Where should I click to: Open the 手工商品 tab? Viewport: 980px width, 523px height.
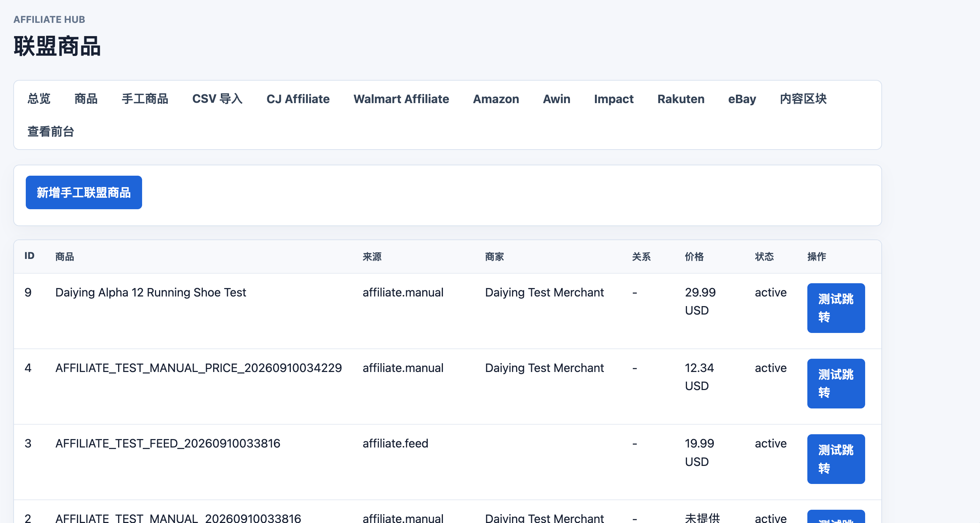click(145, 99)
